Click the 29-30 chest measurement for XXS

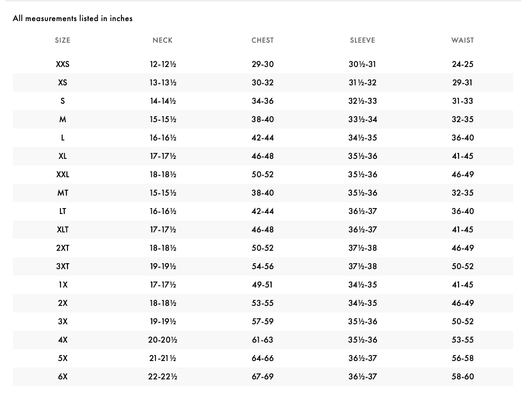click(x=262, y=64)
